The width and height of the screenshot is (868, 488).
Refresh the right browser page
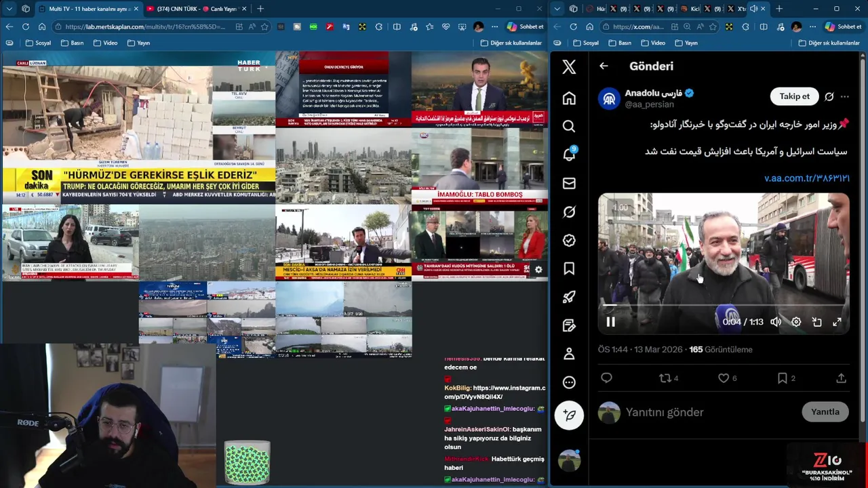[573, 26]
